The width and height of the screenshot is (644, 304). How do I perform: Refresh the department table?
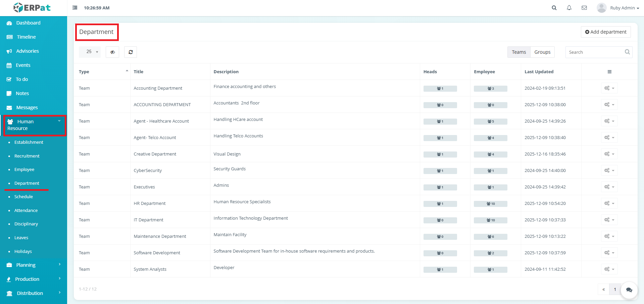pos(131,52)
